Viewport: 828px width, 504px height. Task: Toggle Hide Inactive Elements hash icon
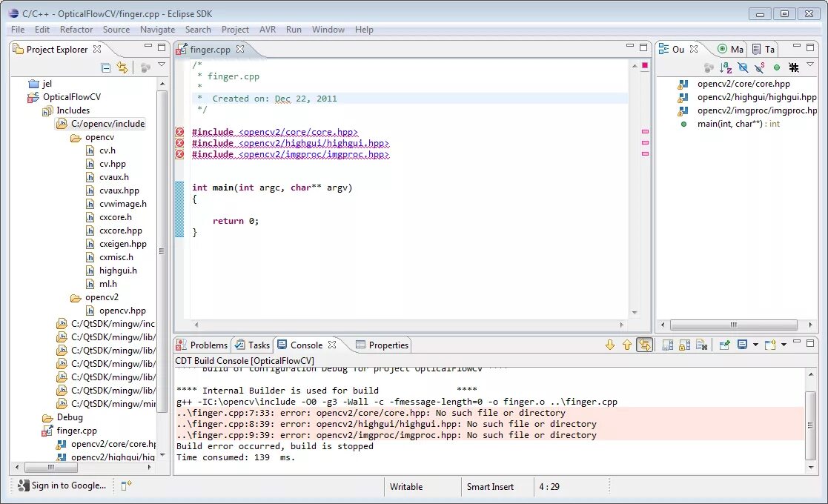point(793,67)
